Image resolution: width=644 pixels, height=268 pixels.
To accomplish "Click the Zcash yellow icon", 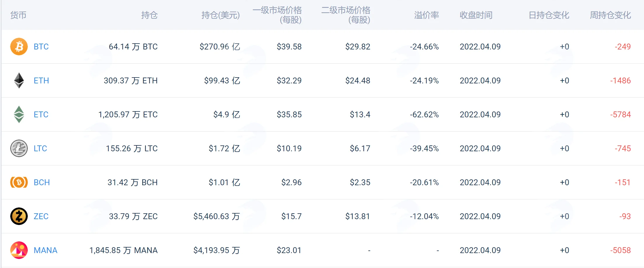I will [19, 216].
